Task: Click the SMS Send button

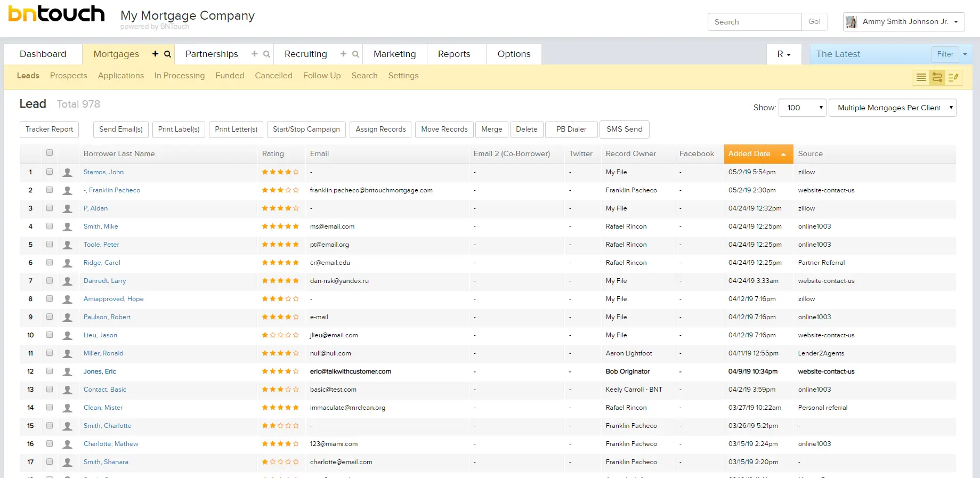Action: pos(625,129)
